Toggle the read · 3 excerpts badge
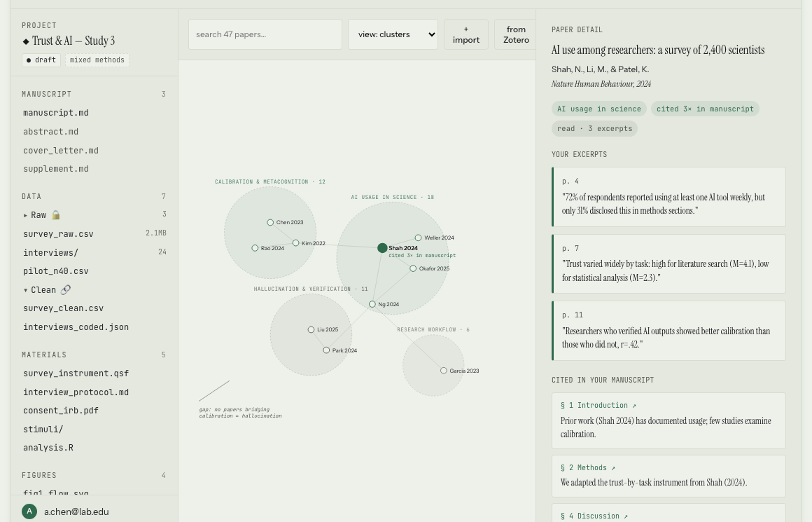This screenshot has width=812, height=522. pos(594,128)
